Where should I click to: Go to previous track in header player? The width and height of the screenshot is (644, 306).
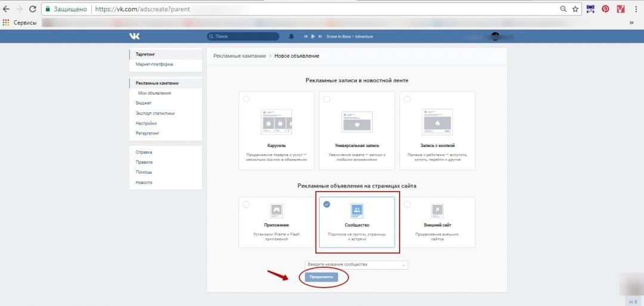[306, 36]
